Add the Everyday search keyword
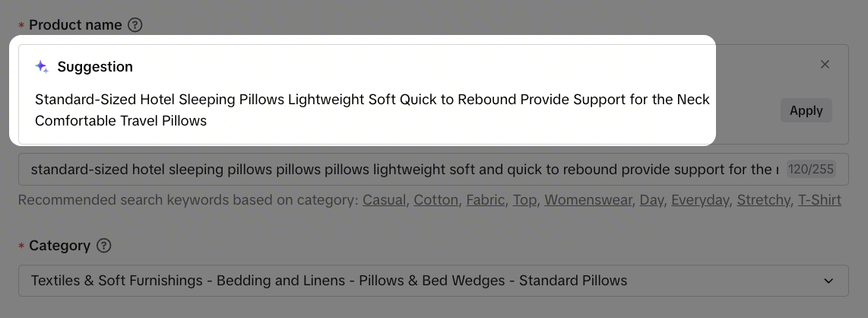 699,200
